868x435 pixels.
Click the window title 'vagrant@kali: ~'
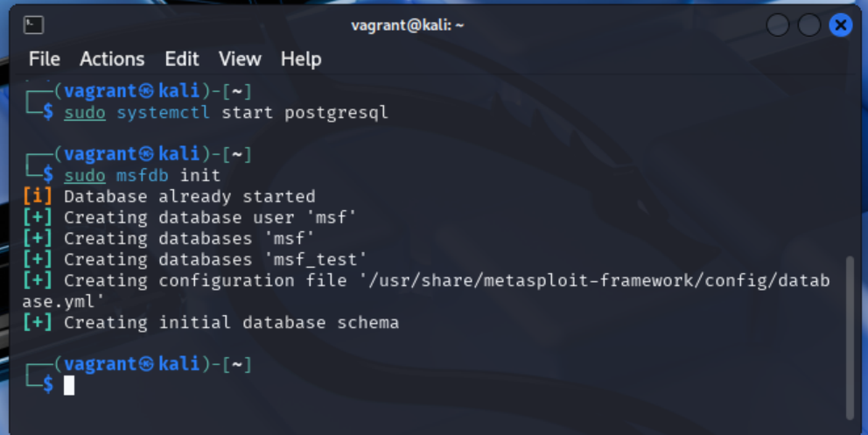click(408, 25)
